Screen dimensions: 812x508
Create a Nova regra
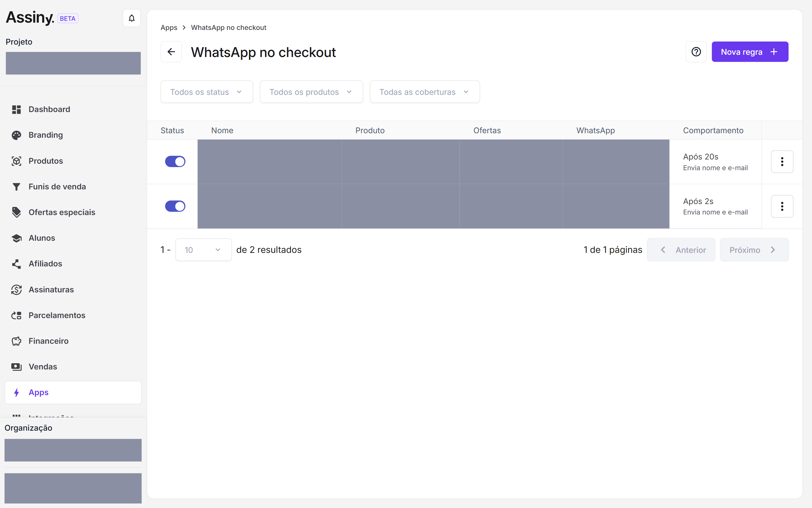click(750, 52)
